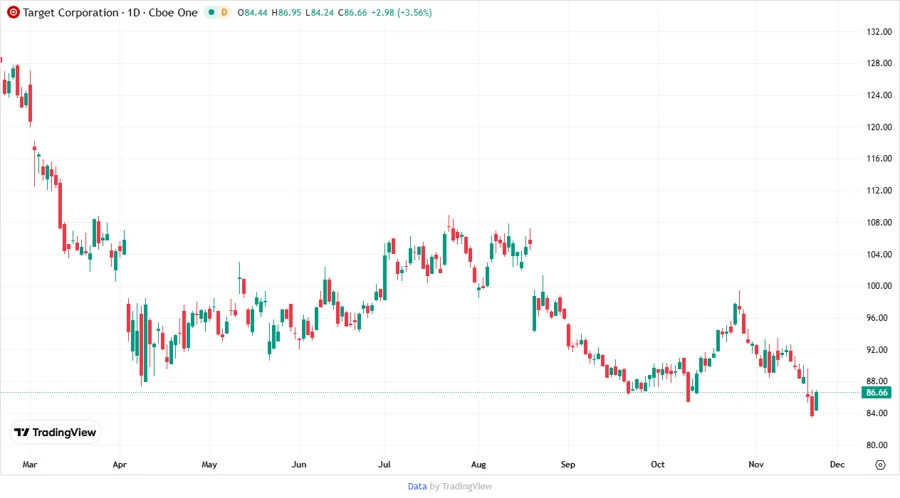Screen dimensions: 900x498
Task: Open the TradingView logo badge
Action: click(55, 433)
